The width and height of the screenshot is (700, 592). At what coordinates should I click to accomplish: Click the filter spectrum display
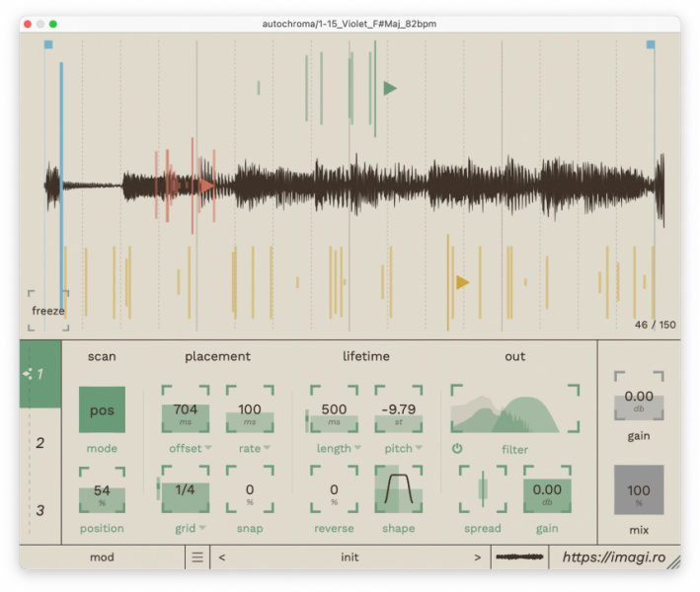[514, 408]
